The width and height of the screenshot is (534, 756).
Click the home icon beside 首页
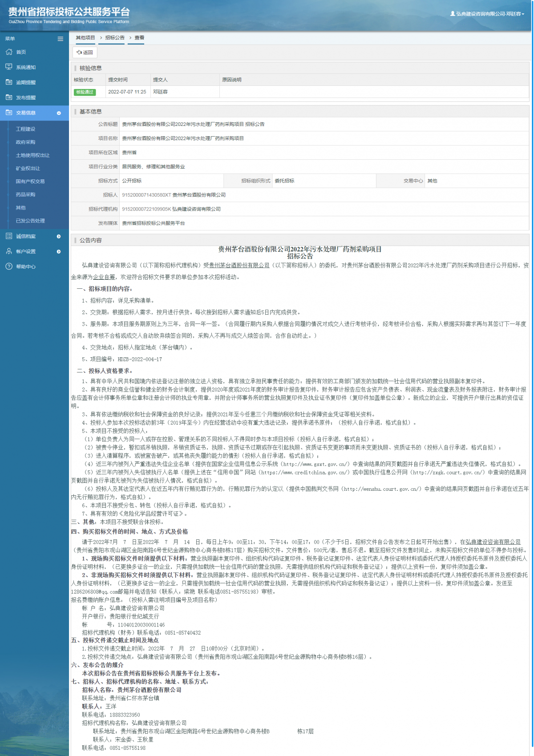point(9,52)
